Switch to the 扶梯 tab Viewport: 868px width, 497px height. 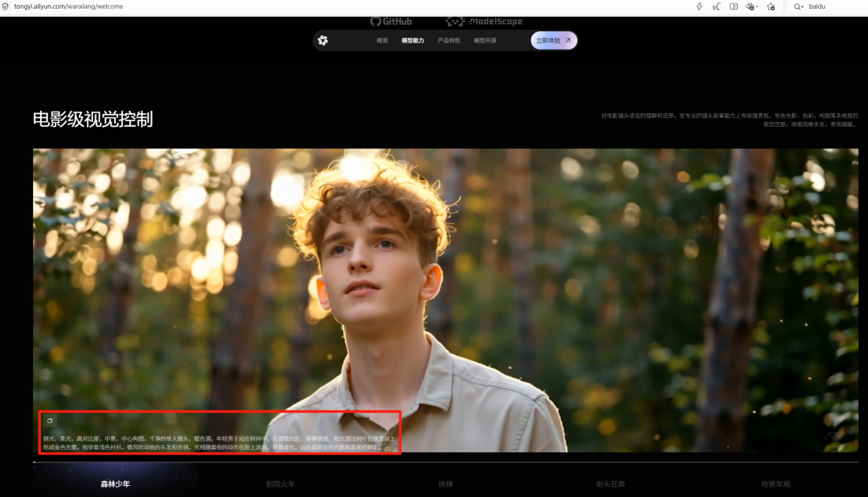[445, 483]
